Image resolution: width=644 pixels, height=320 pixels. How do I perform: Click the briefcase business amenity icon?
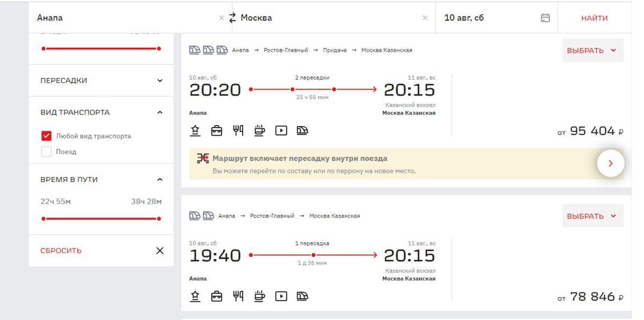click(x=217, y=130)
